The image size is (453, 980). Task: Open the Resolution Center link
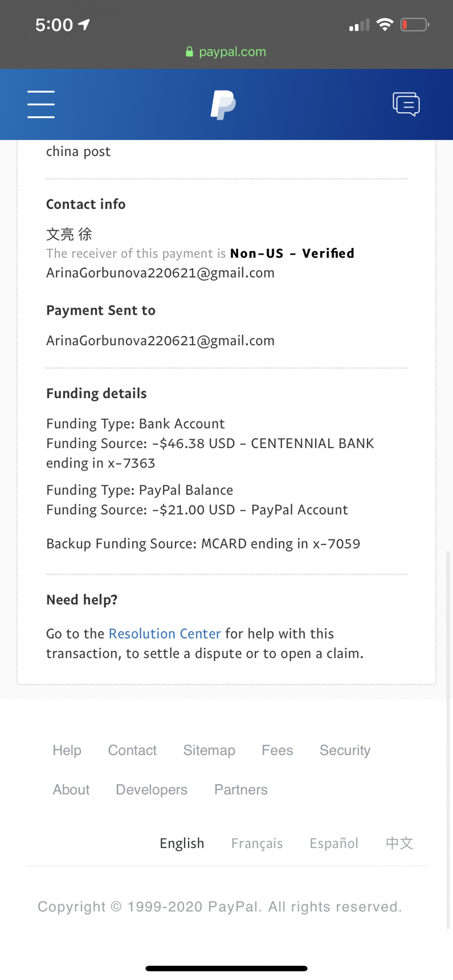click(x=165, y=633)
